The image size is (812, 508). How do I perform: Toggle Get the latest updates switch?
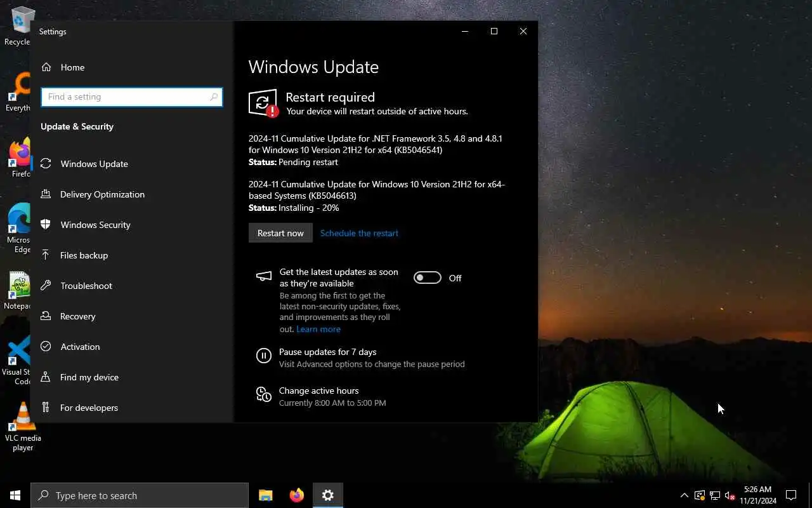[428, 277]
